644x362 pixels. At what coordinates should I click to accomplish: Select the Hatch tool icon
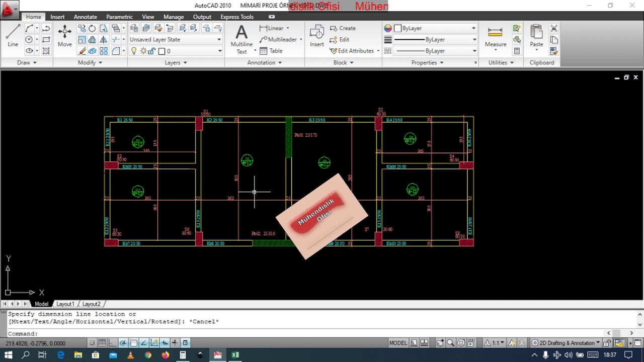[46, 51]
